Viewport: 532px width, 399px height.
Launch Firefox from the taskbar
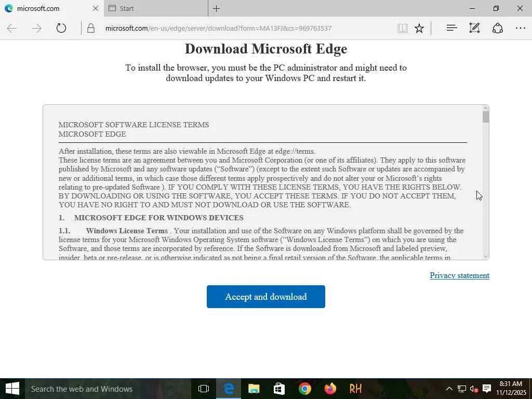click(330, 389)
